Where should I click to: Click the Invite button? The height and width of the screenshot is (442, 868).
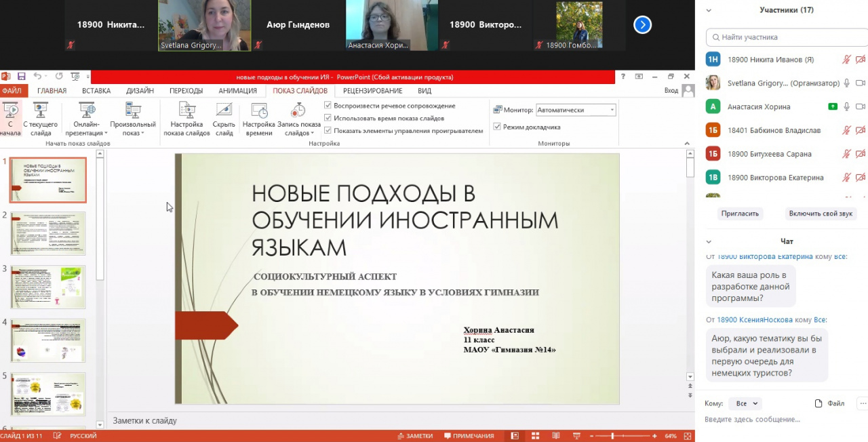[x=740, y=214]
